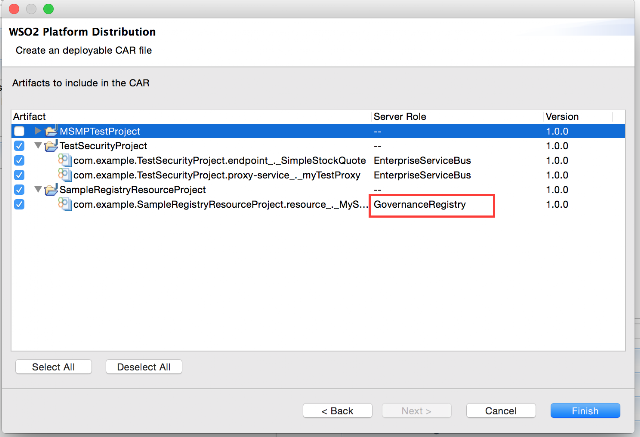The width and height of the screenshot is (640, 437).
Task: Check the MSMPTestProject checkbox
Action: coord(19,131)
